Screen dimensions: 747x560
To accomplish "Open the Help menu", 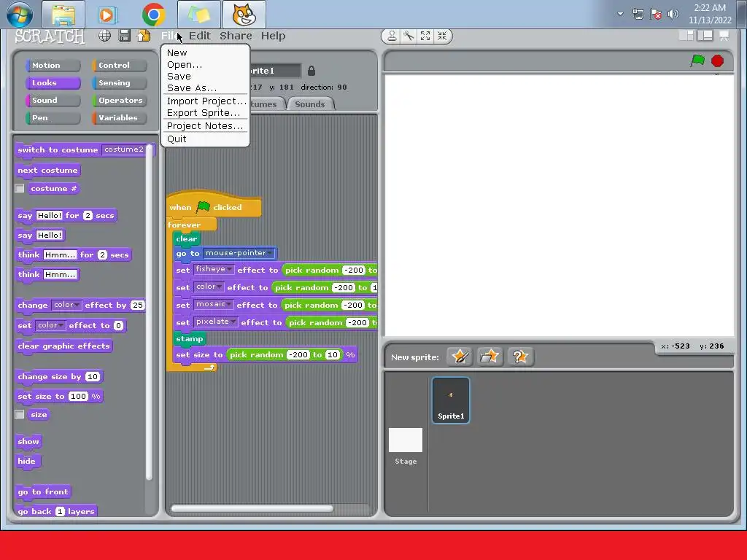I will (273, 36).
